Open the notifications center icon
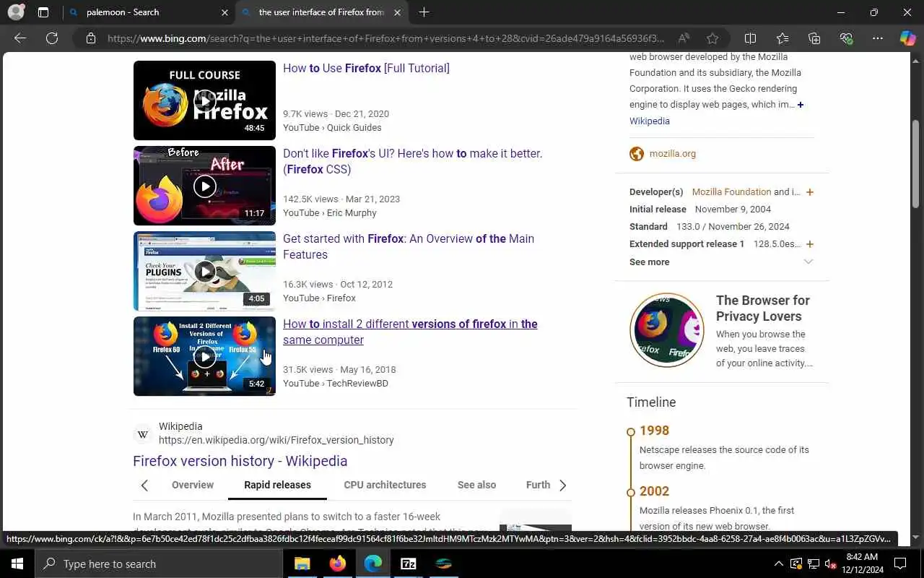 point(900,564)
